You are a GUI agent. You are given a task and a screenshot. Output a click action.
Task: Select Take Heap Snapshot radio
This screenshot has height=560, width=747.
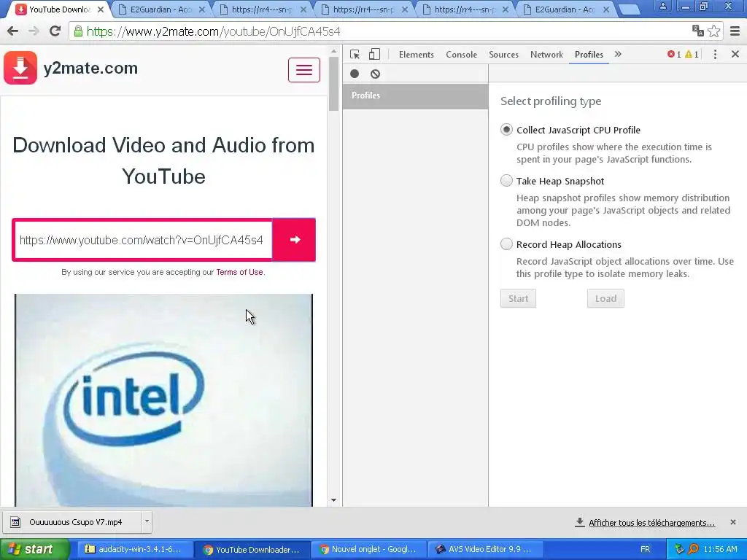point(506,181)
